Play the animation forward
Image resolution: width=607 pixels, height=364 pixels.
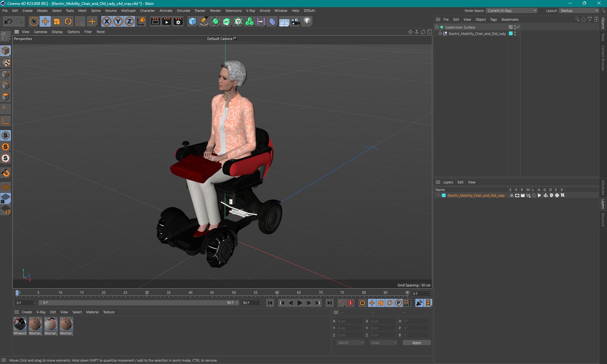pyautogui.click(x=300, y=303)
